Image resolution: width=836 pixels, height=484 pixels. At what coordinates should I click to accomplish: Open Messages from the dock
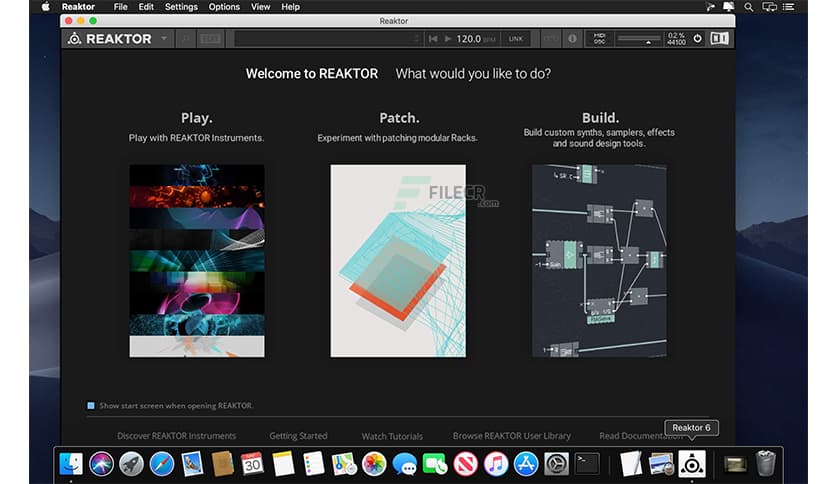405,464
